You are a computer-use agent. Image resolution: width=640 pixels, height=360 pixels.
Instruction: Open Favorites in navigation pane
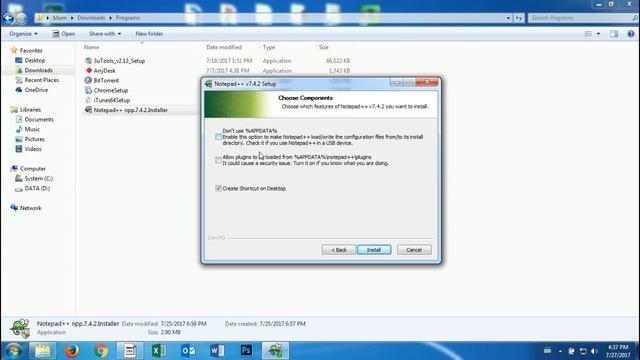pyautogui.click(x=31, y=51)
